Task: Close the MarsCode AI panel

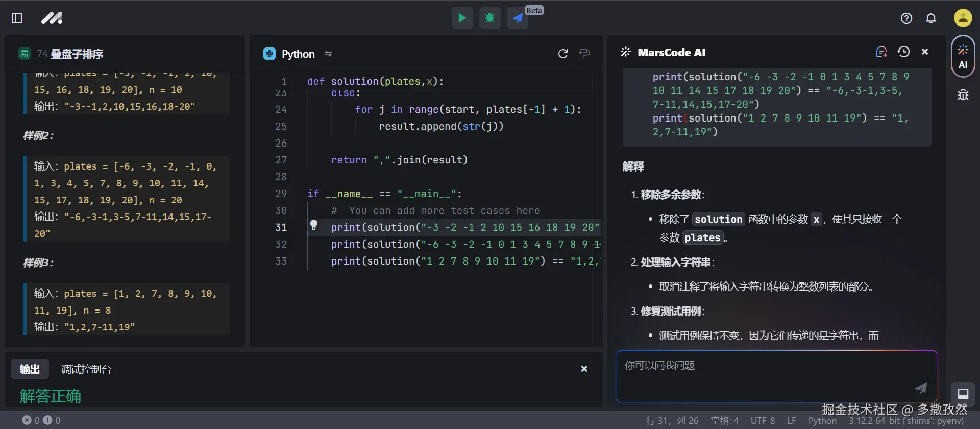Action: coord(925,52)
